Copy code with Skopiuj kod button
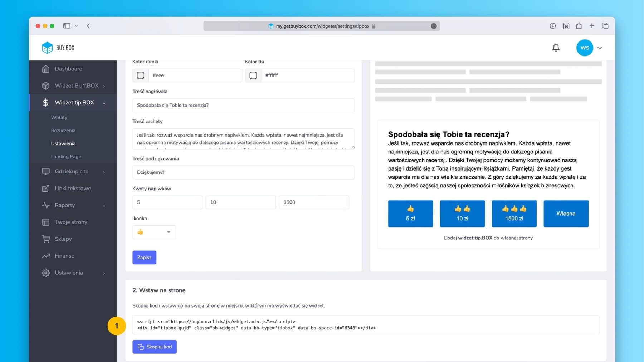Viewport: 644px width, 362px height. (155, 347)
